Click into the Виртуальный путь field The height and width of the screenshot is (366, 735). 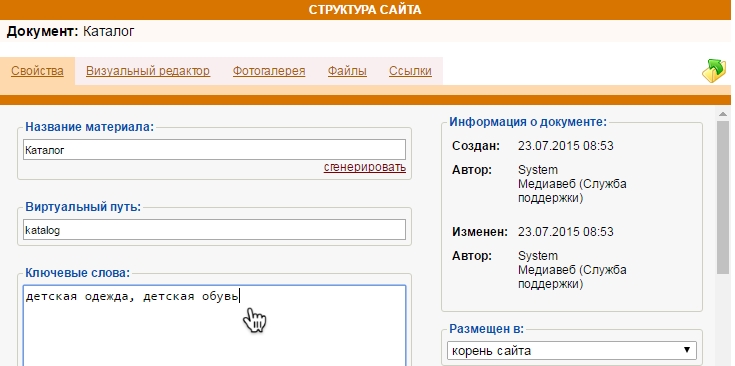pyautogui.click(x=214, y=230)
